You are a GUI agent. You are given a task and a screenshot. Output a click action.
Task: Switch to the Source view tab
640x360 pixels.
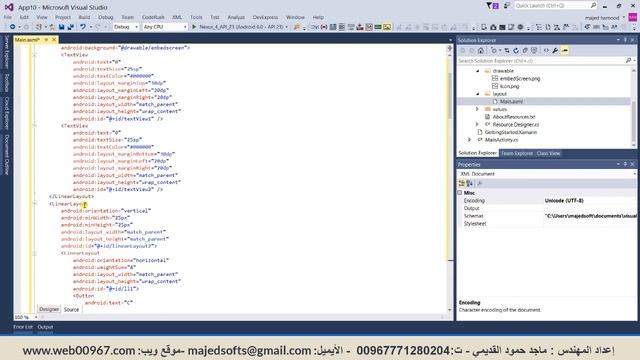pyautogui.click(x=71, y=310)
